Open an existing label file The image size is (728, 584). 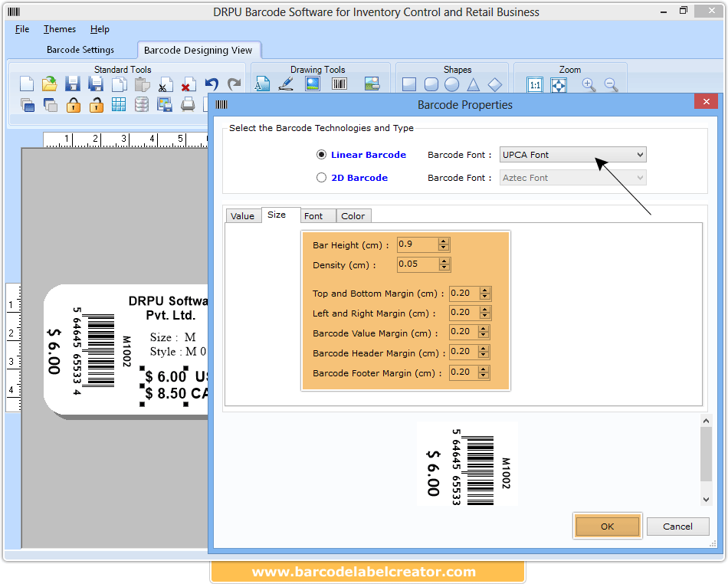click(49, 84)
